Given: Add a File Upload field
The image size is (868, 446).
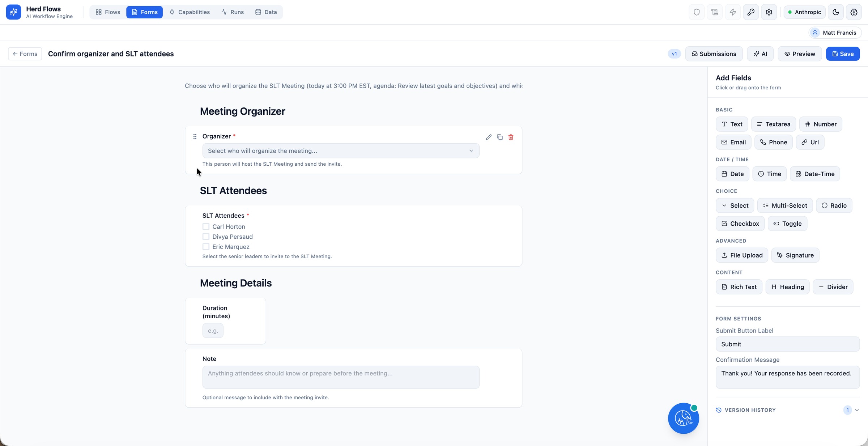Looking at the screenshot, I should point(742,255).
